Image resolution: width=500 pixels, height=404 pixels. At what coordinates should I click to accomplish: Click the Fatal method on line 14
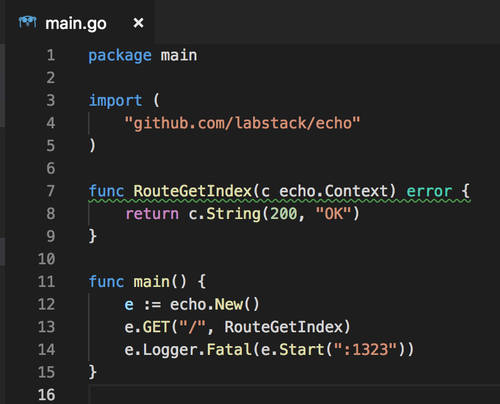[x=229, y=350]
